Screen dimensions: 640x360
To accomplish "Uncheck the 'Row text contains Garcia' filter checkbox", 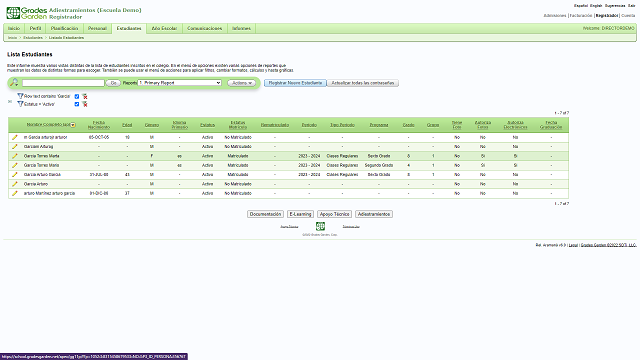I will coord(77,96).
